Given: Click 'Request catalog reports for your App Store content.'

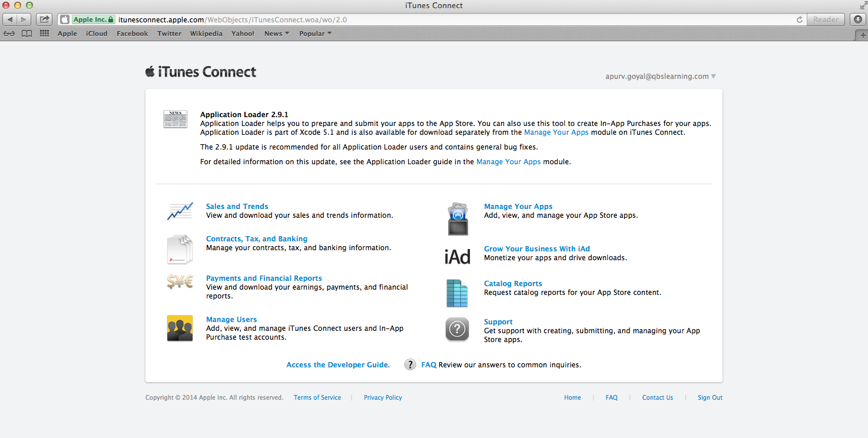Looking at the screenshot, I should coord(572,293).
